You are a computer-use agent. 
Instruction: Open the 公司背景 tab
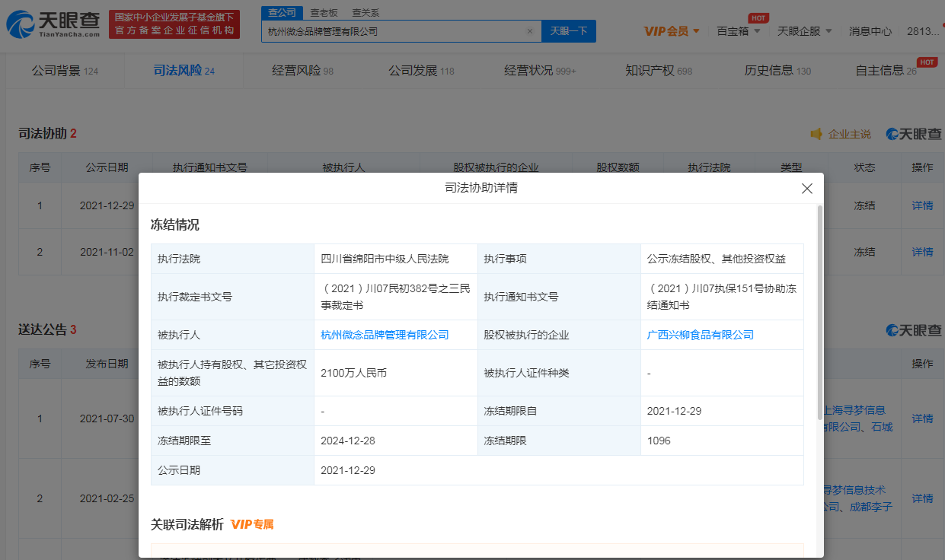(x=65, y=71)
